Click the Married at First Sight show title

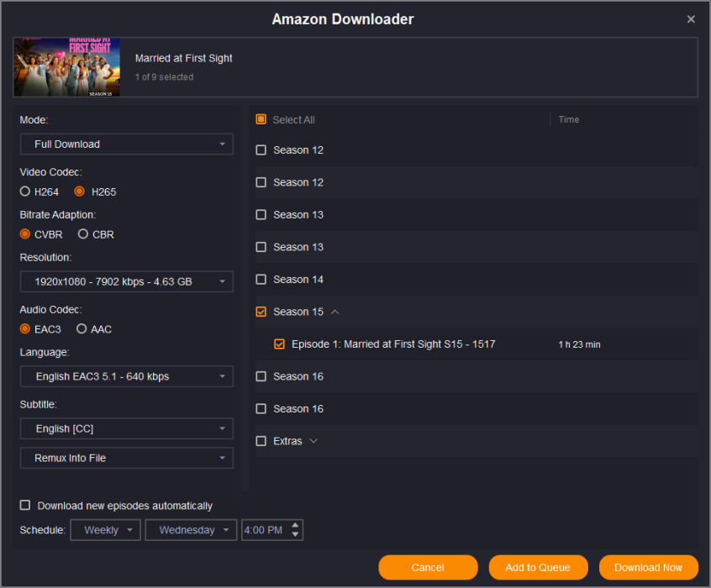[x=184, y=58]
